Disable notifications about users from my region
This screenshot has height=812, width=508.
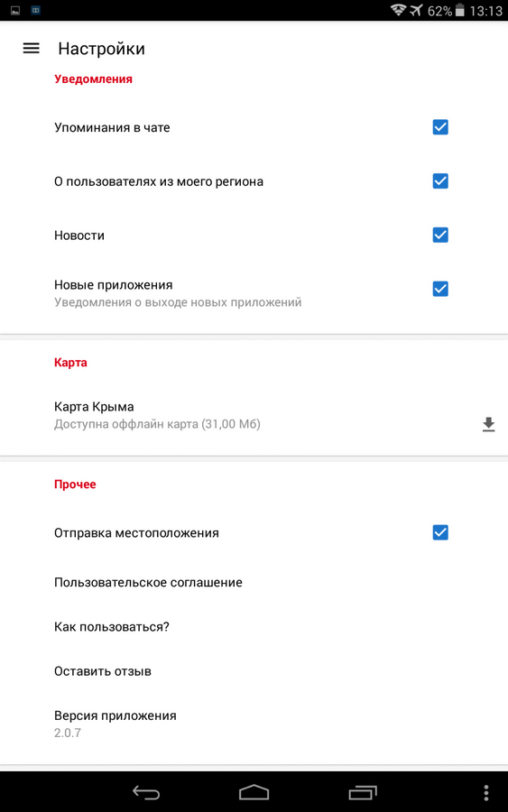click(440, 181)
